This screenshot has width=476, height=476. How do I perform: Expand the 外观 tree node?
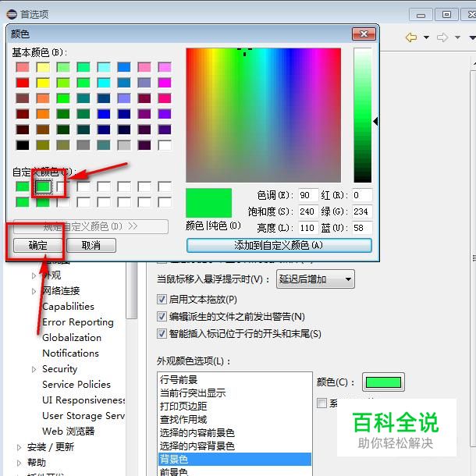coord(34,275)
